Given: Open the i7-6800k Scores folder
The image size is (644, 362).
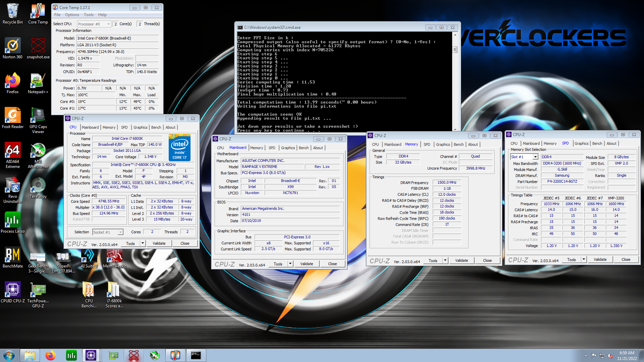Looking at the screenshot, I should [x=114, y=295].
